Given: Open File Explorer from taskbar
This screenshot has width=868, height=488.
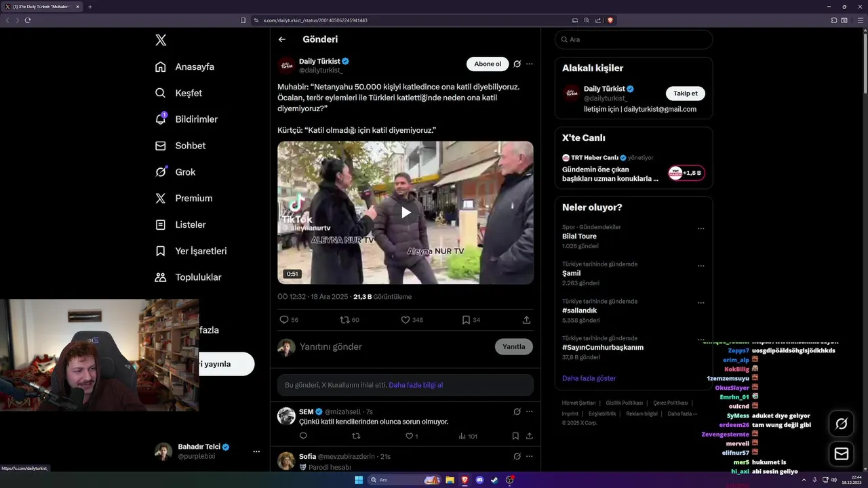Looking at the screenshot, I should 450,480.
